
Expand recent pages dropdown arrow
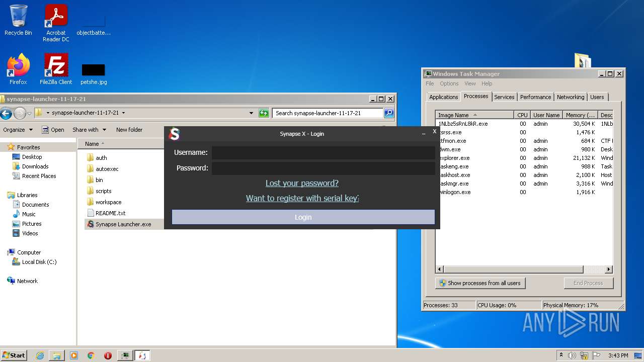[x=30, y=113]
